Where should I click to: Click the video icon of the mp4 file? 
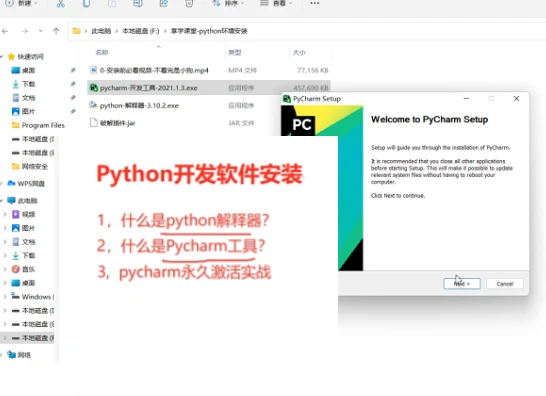click(x=93, y=70)
